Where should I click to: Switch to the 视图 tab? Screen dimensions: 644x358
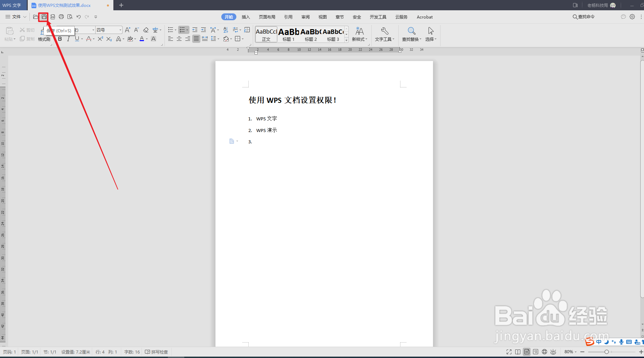pos(322,17)
